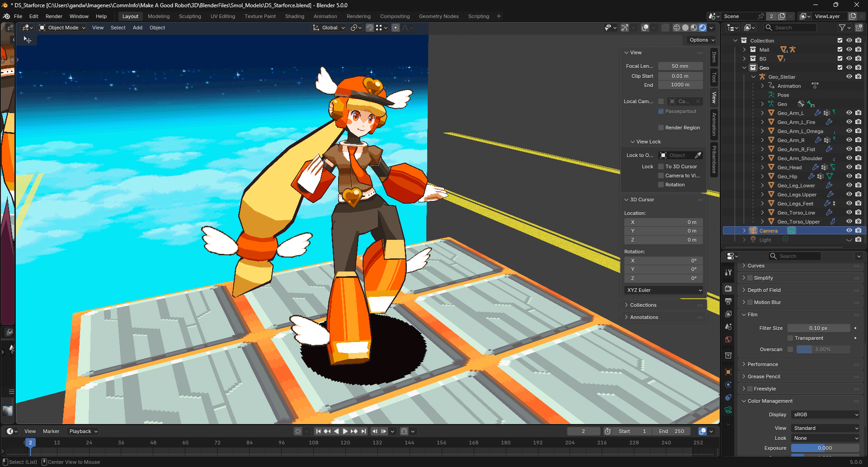Open the Object Mode dropdown
Viewport: 868px width, 467px height.
click(x=62, y=28)
